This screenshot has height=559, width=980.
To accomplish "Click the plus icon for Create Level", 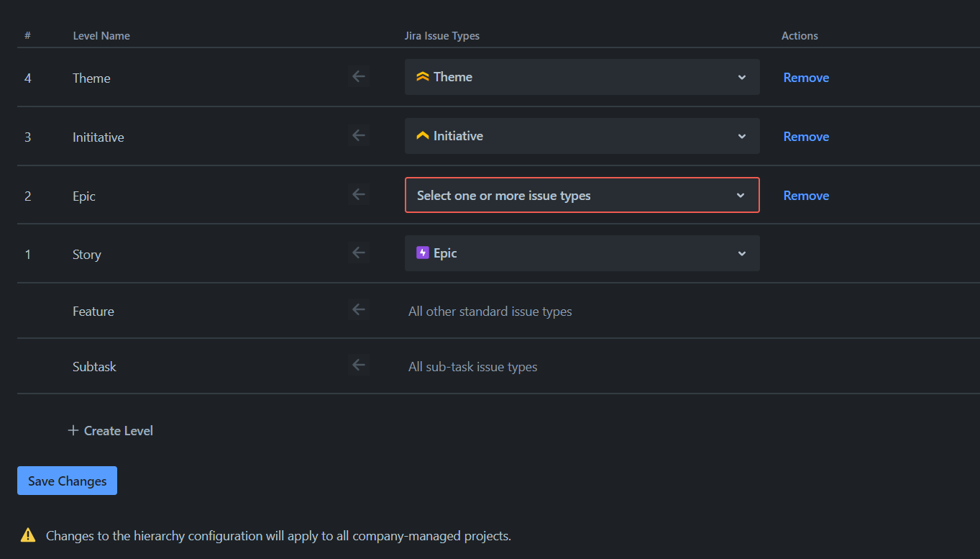I will tap(73, 431).
